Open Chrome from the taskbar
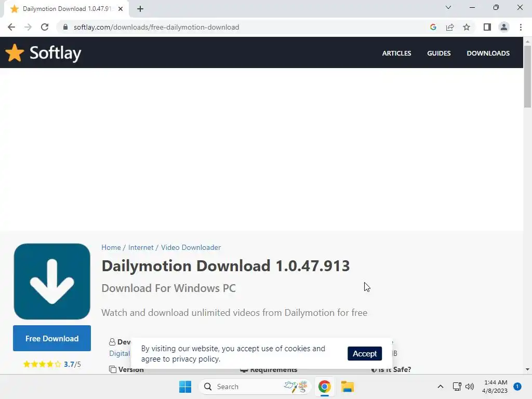Image resolution: width=532 pixels, height=399 pixels. coord(324,387)
